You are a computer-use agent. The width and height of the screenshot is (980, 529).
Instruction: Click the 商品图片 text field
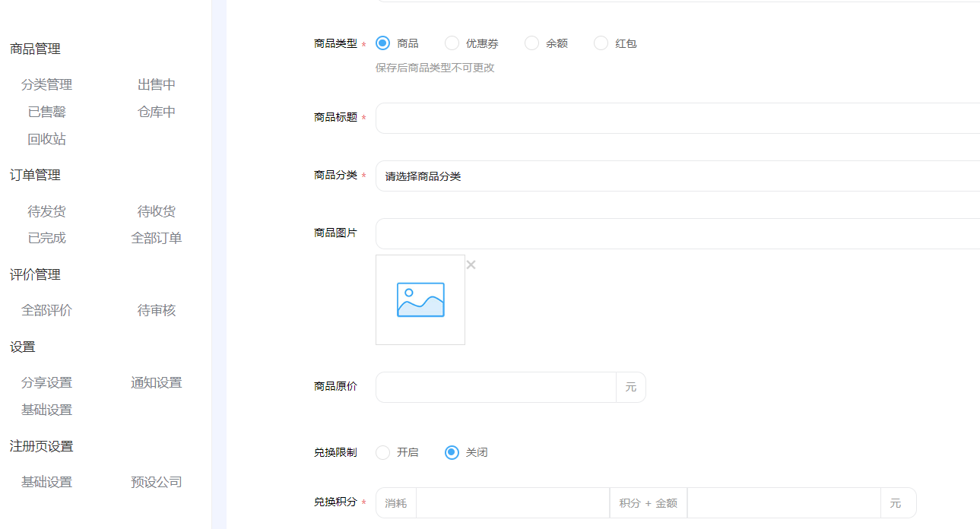677,233
